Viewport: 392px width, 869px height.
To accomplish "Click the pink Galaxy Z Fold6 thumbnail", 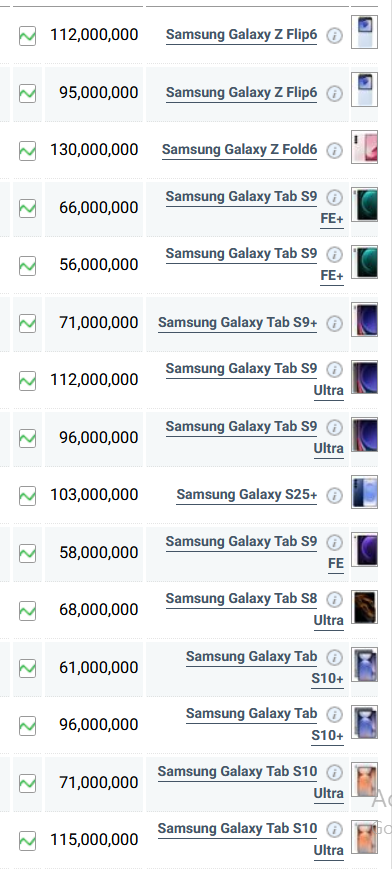I will [x=364, y=147].
